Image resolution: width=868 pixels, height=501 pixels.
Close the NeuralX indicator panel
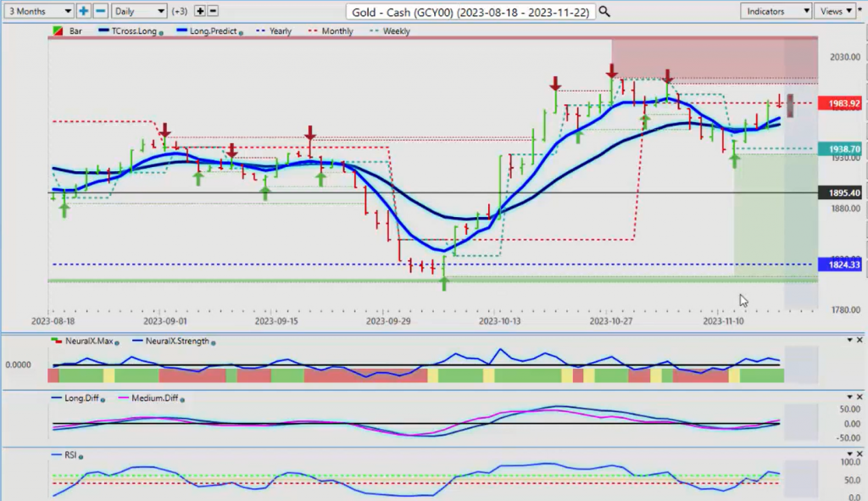[860, 340]
